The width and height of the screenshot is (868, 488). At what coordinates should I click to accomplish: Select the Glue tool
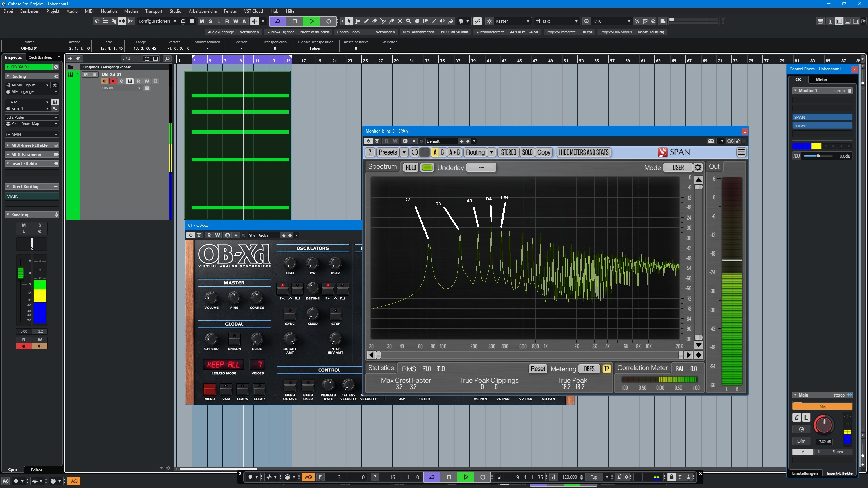[391, 21]
